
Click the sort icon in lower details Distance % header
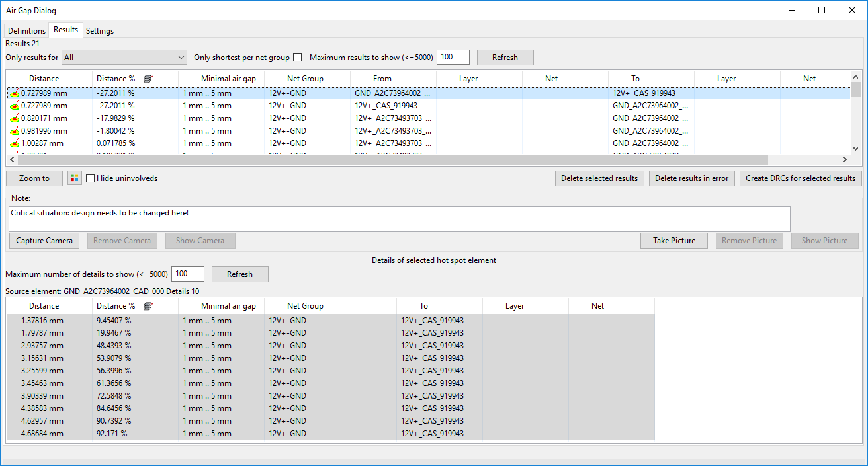click(149, 306)
